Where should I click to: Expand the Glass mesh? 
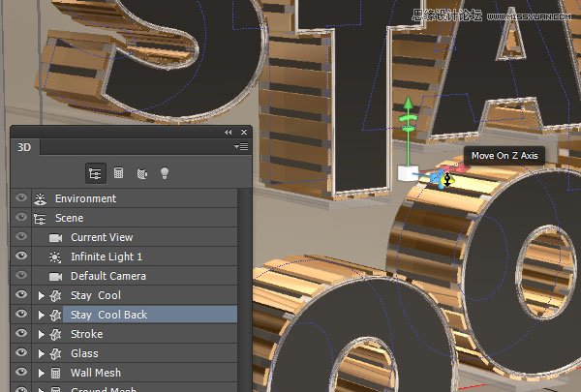(41, 353)
